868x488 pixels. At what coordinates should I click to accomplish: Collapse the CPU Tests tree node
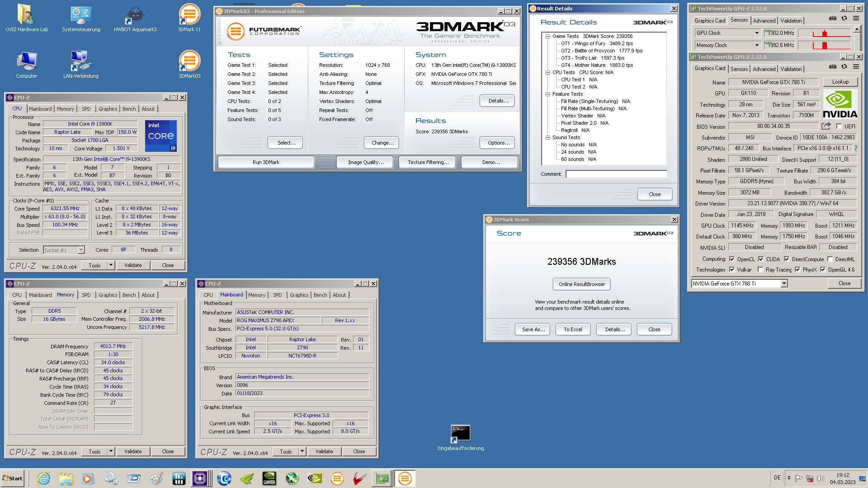coord(547,72)
